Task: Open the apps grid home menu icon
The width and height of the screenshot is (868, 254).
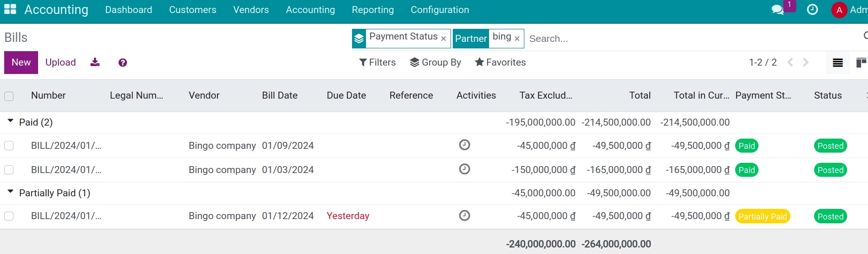Action: click(10, 9)
